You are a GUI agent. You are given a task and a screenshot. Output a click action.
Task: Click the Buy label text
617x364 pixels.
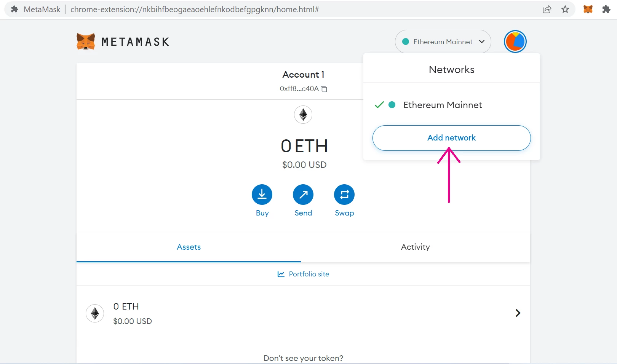tap(262, 213)
